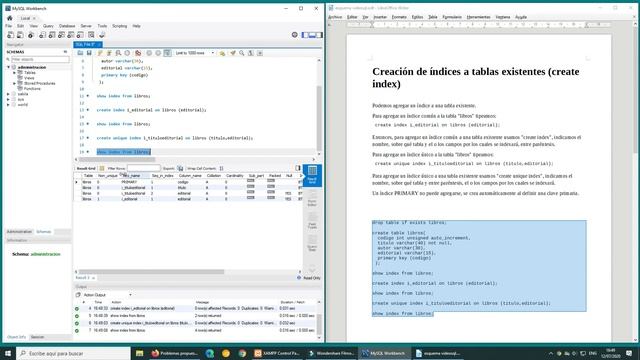Create a new function via toolbar icon
Screen dimensions: 640x360
(80, 35)
